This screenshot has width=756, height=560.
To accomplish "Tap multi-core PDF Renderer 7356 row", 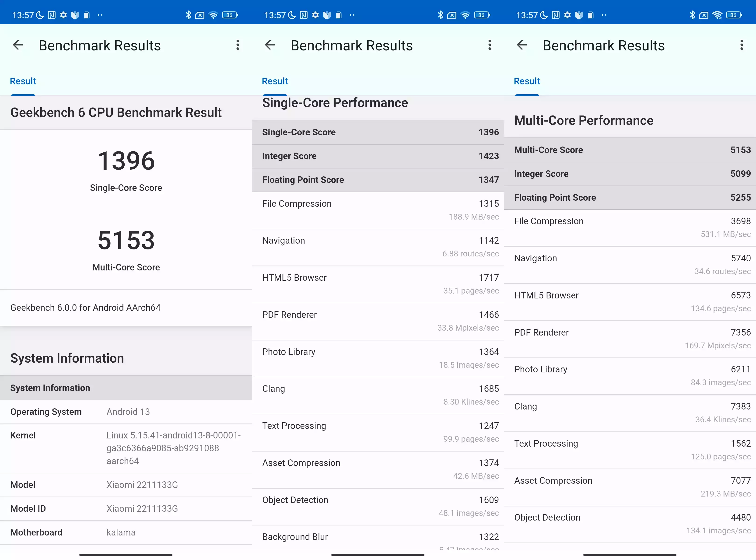I will [x=630, y=339].
